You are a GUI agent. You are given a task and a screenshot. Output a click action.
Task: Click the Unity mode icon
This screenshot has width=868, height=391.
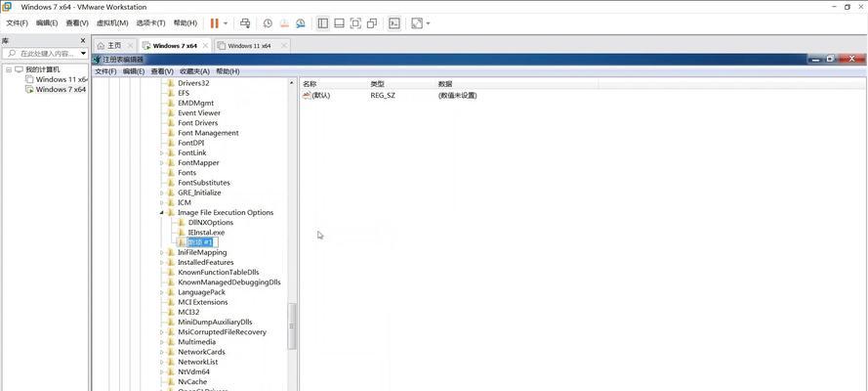point(372,23)
